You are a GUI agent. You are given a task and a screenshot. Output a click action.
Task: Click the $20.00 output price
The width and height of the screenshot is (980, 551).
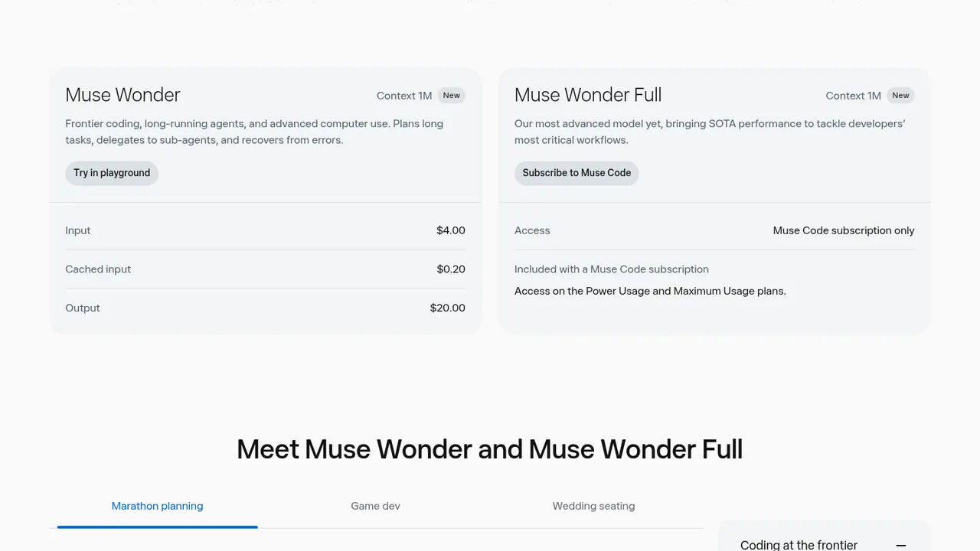(448, 308)
